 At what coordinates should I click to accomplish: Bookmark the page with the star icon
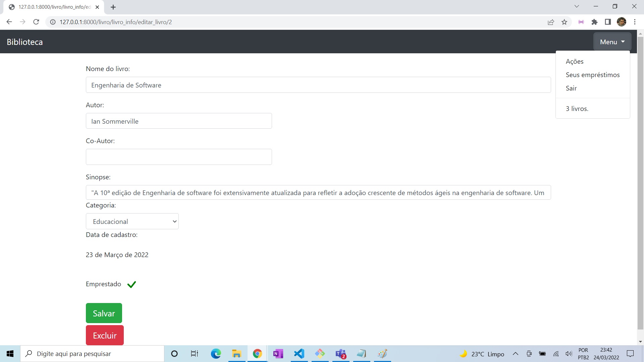[x=565, y=22]
